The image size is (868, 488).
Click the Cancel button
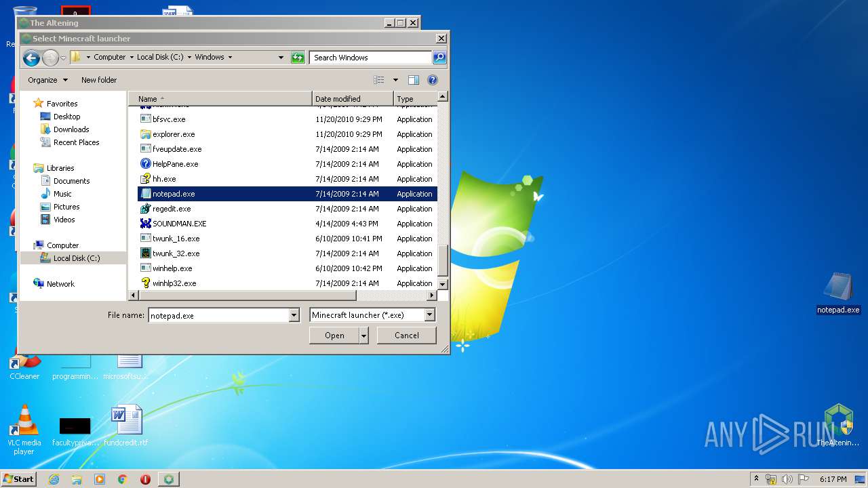(x=407, y=335)
